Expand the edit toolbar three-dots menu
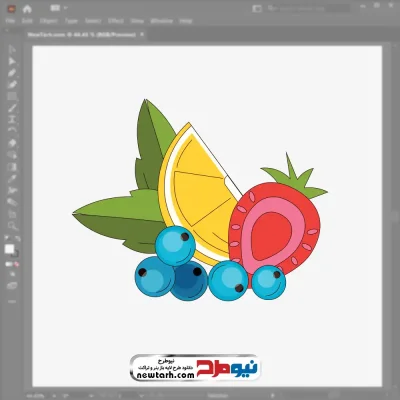This screenshot has height=400, width=400. click(12, 301)
